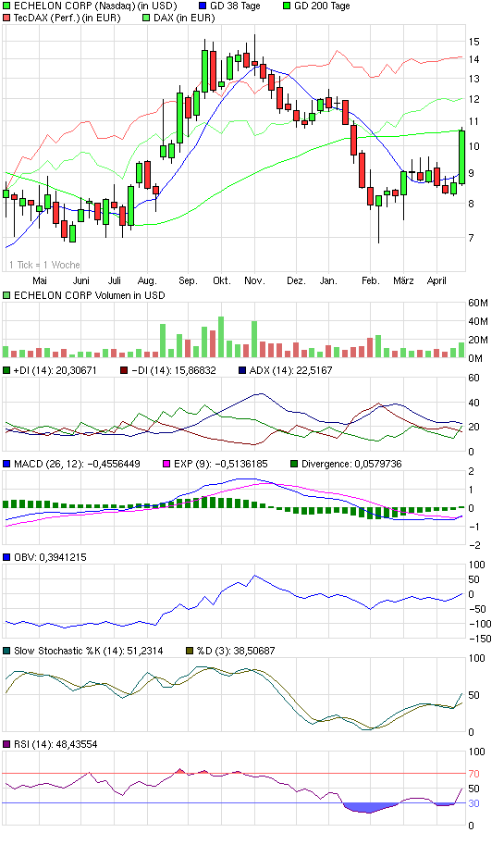Click the red TecDAX legend swatch

pyautogui.click(x=6, y=18)
